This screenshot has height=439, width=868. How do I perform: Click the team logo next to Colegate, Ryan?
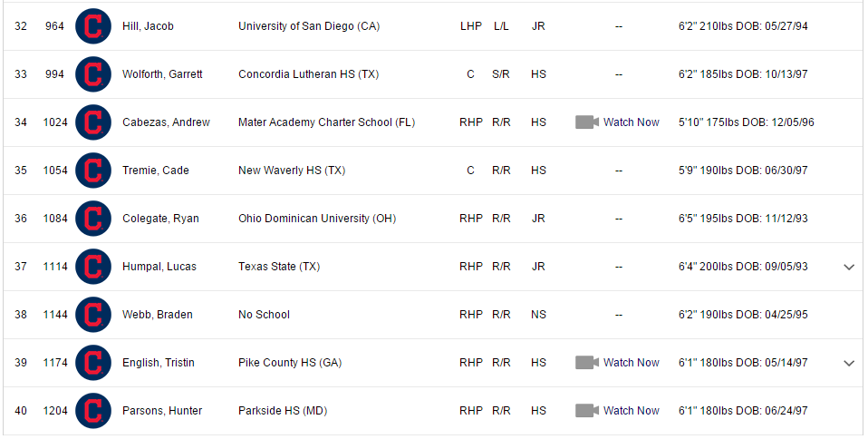click(x=92, y=219)
